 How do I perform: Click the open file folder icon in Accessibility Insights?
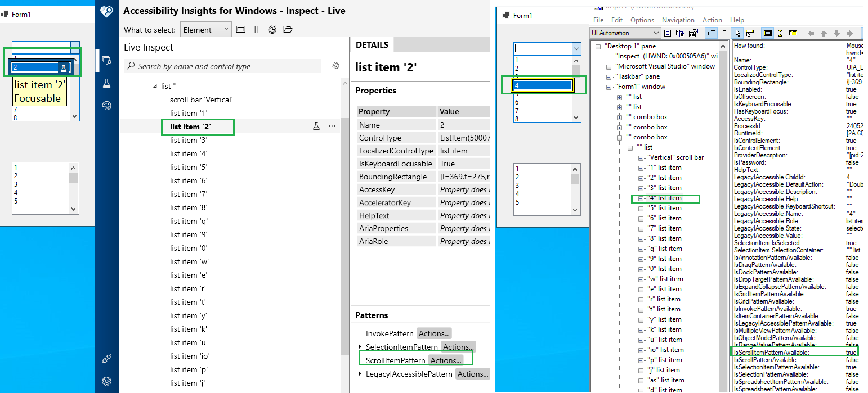coord(288,29)
